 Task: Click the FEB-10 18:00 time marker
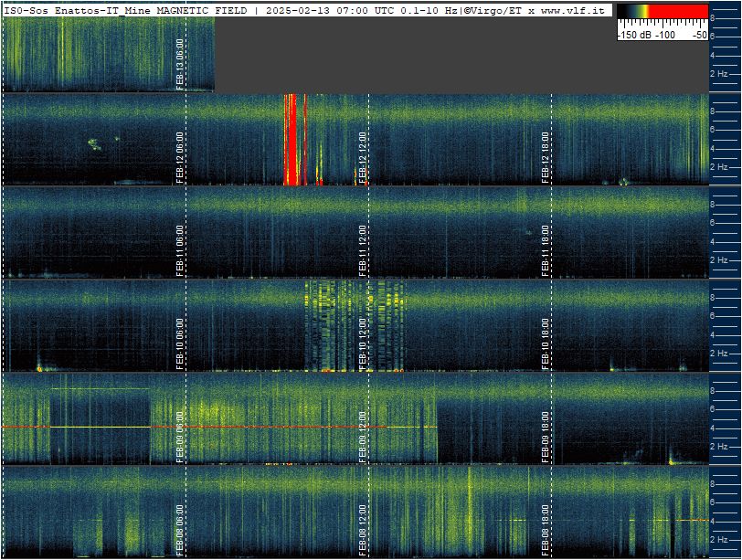[x=546, y=343]
